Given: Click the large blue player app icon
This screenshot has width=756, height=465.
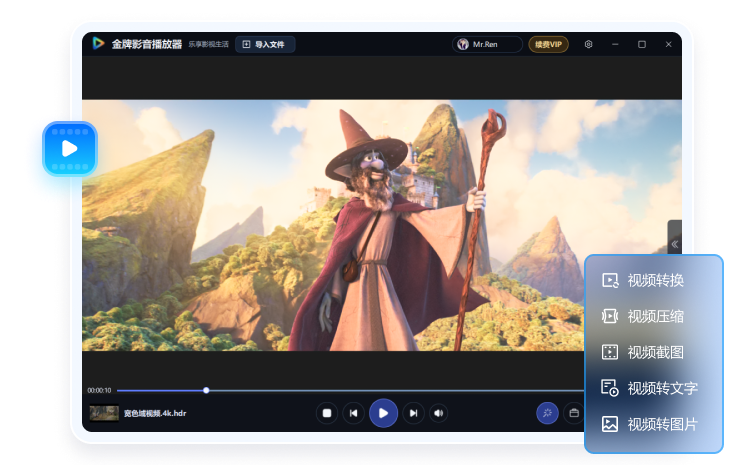Looking at the screenshot, I should 69,149.
